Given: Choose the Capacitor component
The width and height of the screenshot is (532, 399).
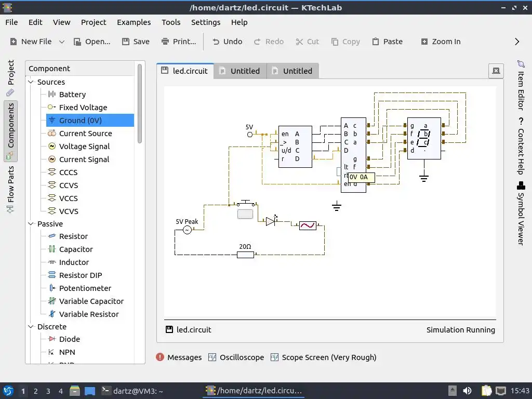Looking at the screenshot, I should [x=76, y=249].
